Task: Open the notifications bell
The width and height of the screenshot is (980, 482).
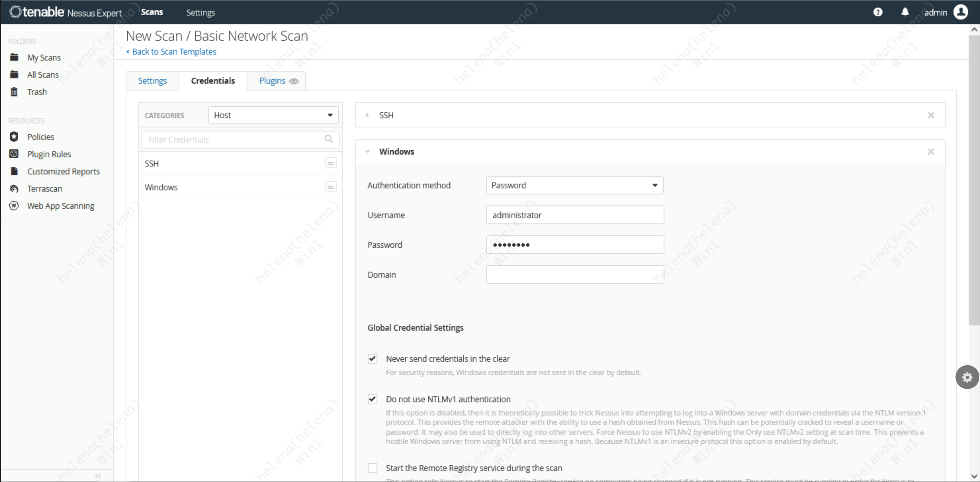Action: [x=905, y=12]
